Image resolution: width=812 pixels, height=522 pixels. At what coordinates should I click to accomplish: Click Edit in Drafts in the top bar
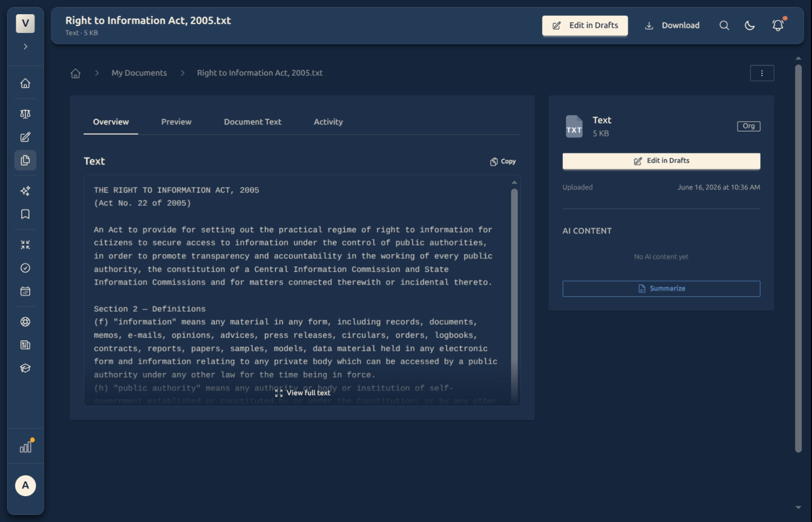[x=585, y=25]
